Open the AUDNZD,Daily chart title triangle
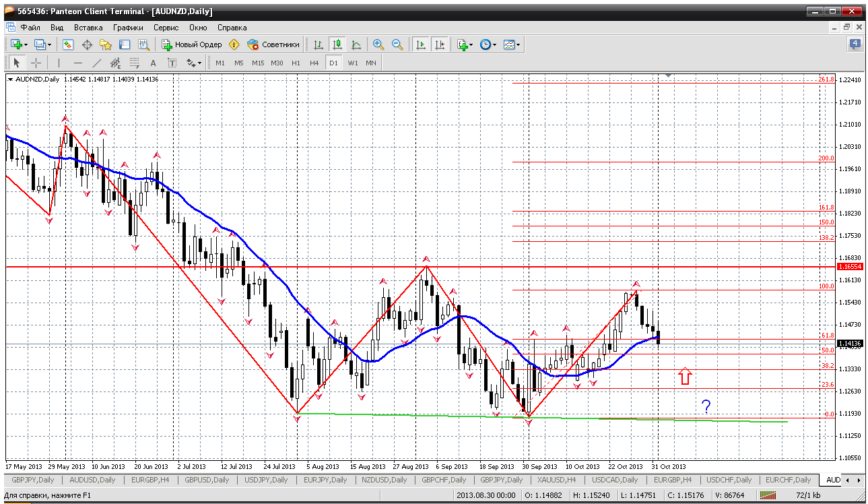 10,80
